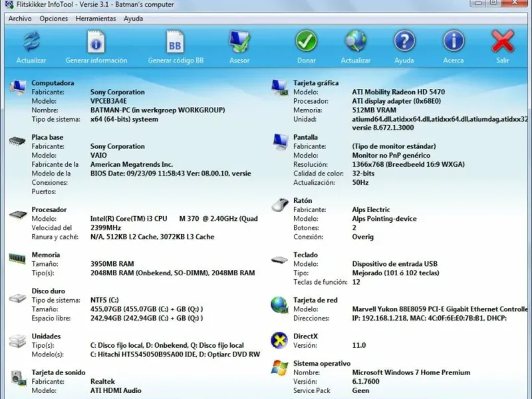
Task: Open the Archivo menu
Action: 20,19
